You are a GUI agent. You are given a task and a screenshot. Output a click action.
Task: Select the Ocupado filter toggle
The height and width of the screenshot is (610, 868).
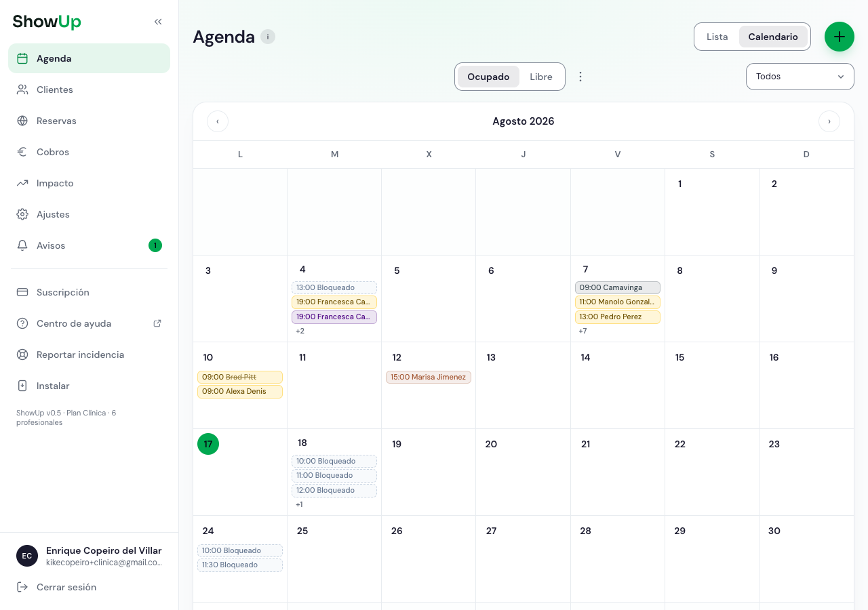488,77
